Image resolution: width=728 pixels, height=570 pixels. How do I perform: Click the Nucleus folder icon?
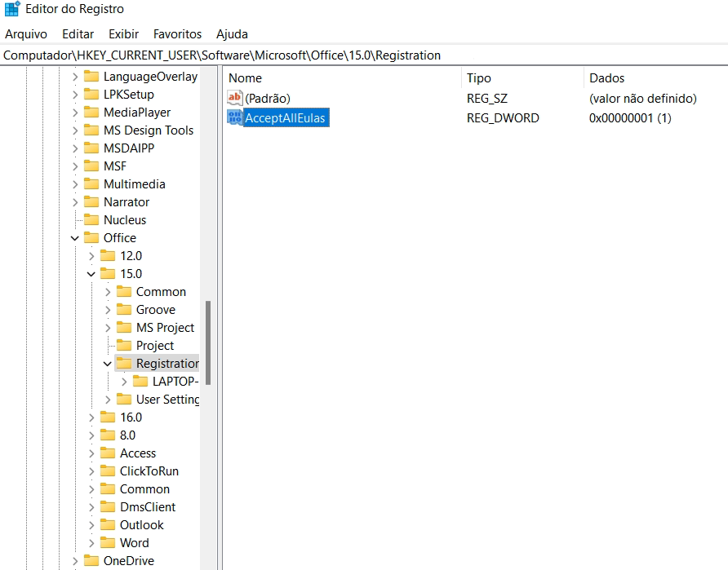coord(91,219)
